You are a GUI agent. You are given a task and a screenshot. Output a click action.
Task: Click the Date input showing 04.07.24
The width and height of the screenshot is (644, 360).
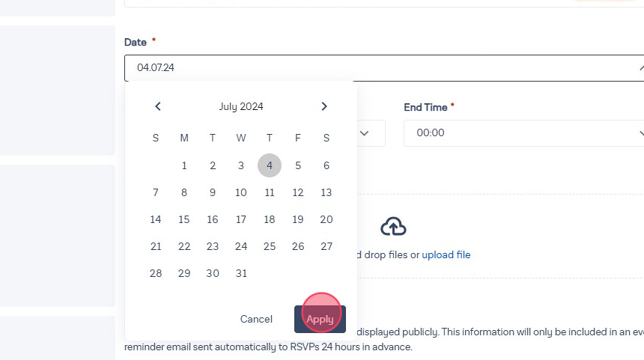pos(374,68)
